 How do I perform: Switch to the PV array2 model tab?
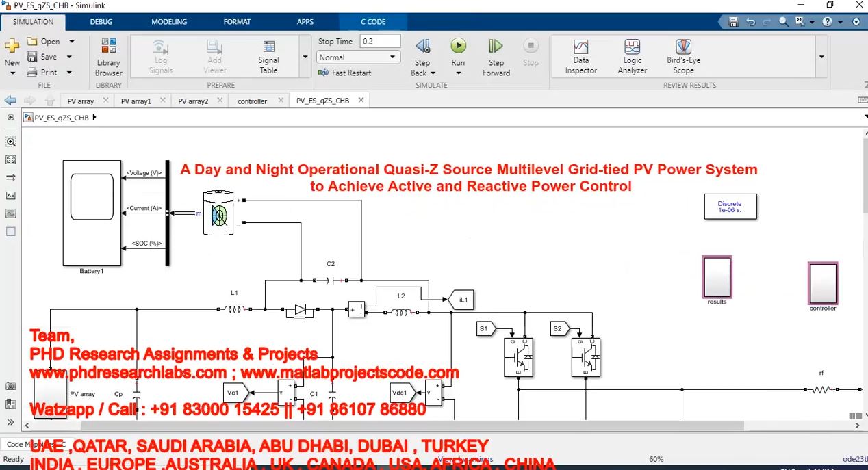tap(192, 101)
